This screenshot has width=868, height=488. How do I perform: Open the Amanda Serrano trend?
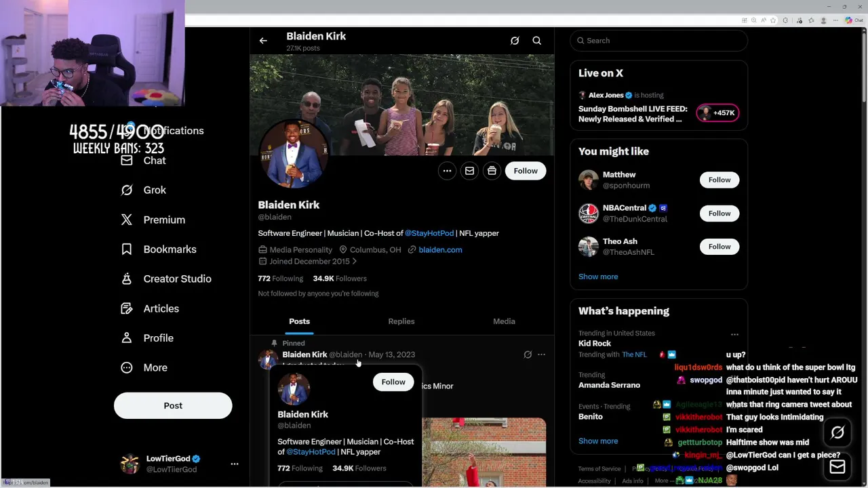click(x=609, y=385)
